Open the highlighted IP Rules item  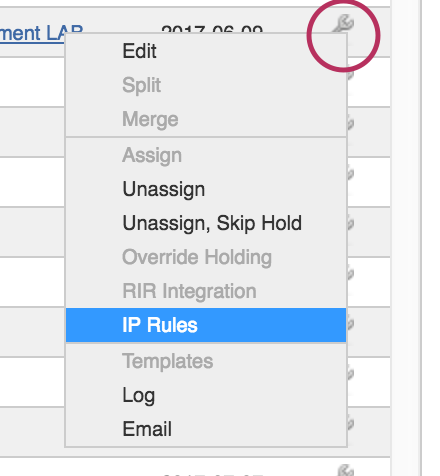tap(206, 325)
